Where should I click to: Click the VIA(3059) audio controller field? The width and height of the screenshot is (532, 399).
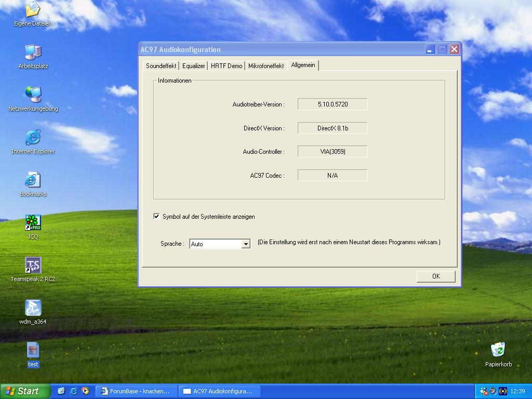click(x=332, y=152)
